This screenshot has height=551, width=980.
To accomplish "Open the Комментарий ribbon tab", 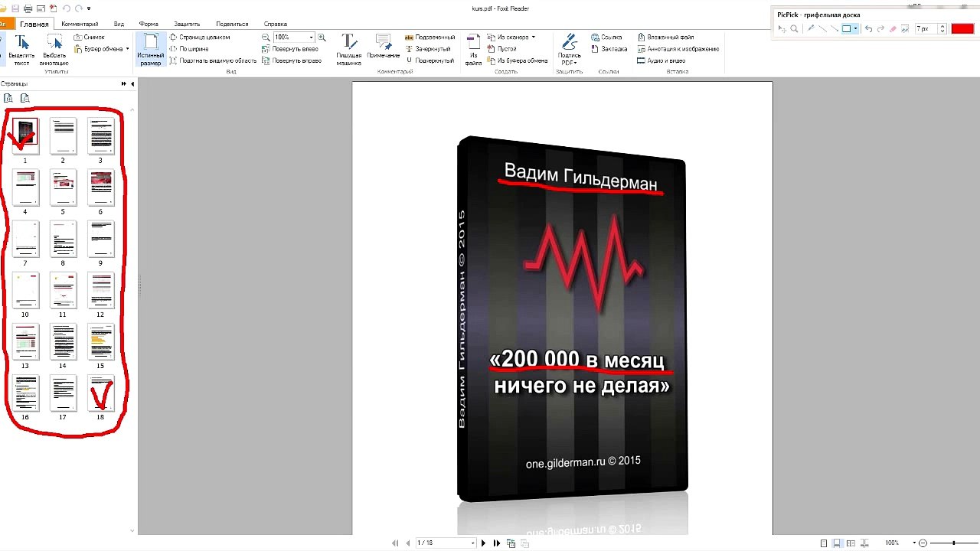I will (80, 24).
